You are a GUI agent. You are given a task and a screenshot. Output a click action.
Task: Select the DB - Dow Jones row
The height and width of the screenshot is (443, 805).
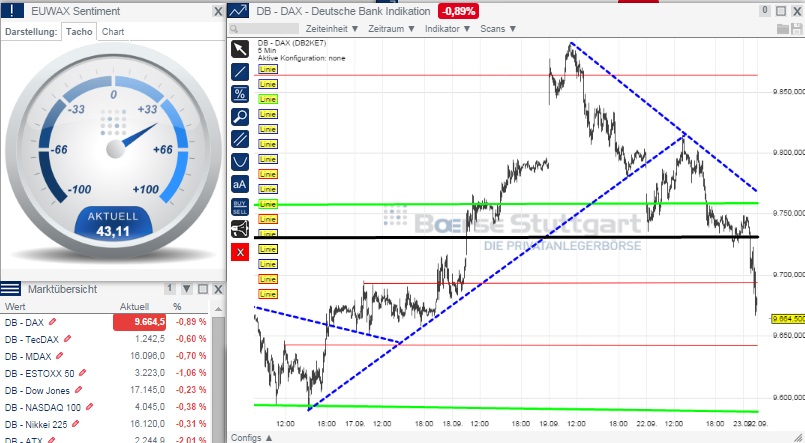click(105, 390)
